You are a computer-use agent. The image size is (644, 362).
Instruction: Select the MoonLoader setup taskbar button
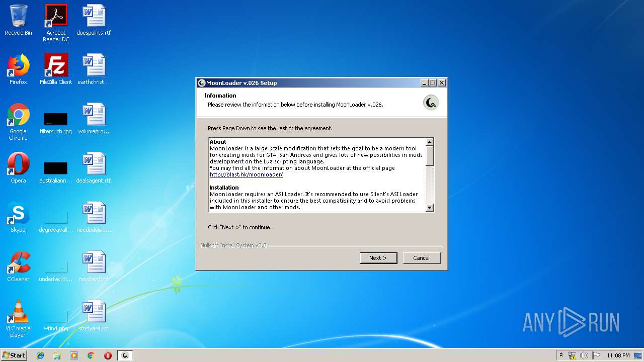(x=125, y=355)
